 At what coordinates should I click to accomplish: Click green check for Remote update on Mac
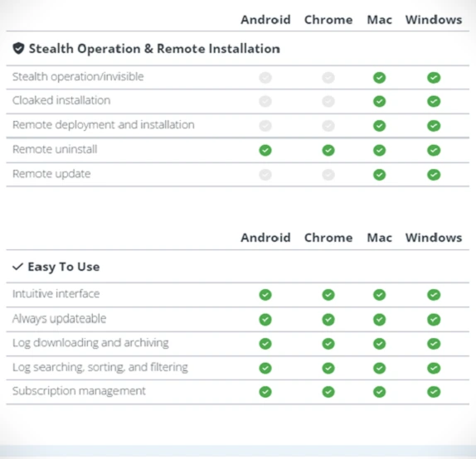380,175
